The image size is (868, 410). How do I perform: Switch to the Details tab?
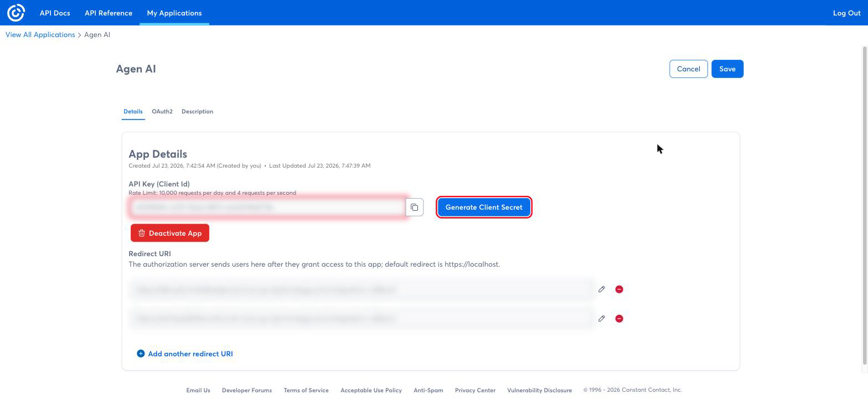[133, 111]
